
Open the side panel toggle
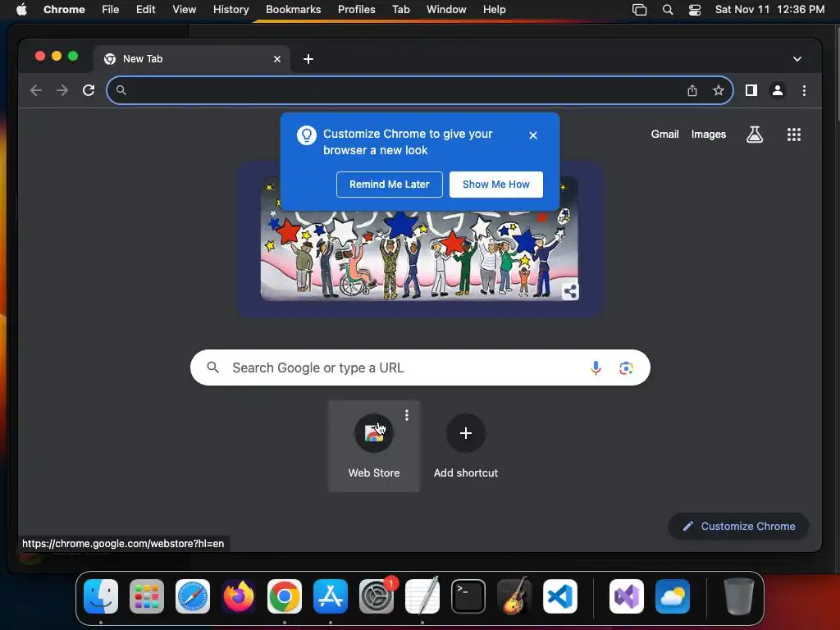click(751, 90)
